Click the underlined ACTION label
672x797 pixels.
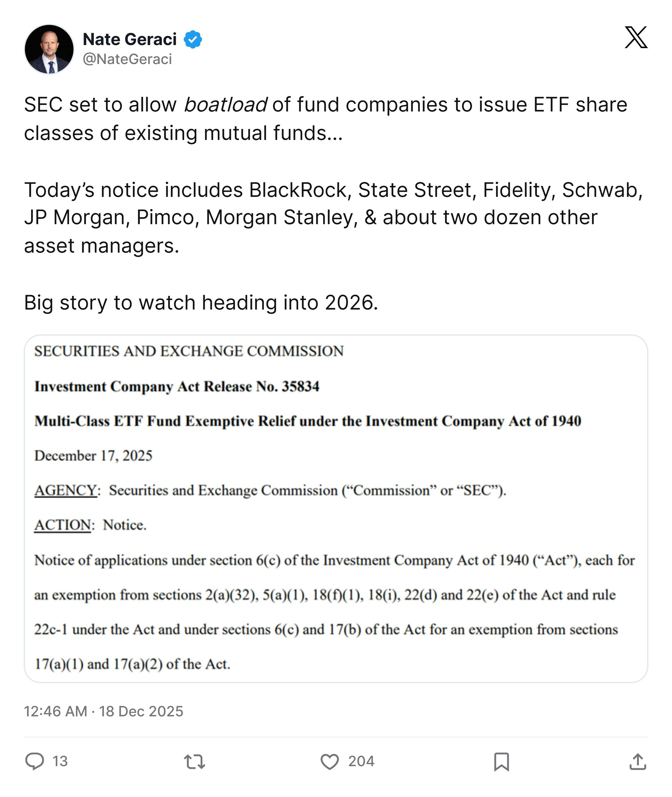pyautogui.click(x=63, y=525)
